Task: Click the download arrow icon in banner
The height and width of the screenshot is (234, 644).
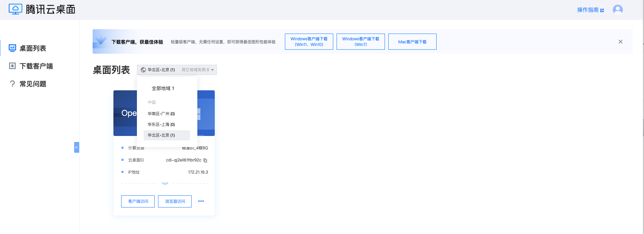Action: click(100, 40)
